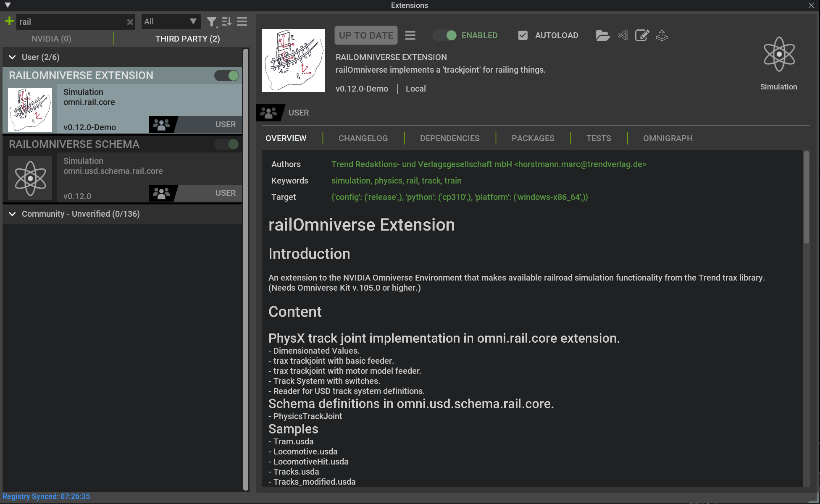820x504 pixels.
Task: Click the omni.usd.schema.rail.core package name
Action: [x=113, y=171]
